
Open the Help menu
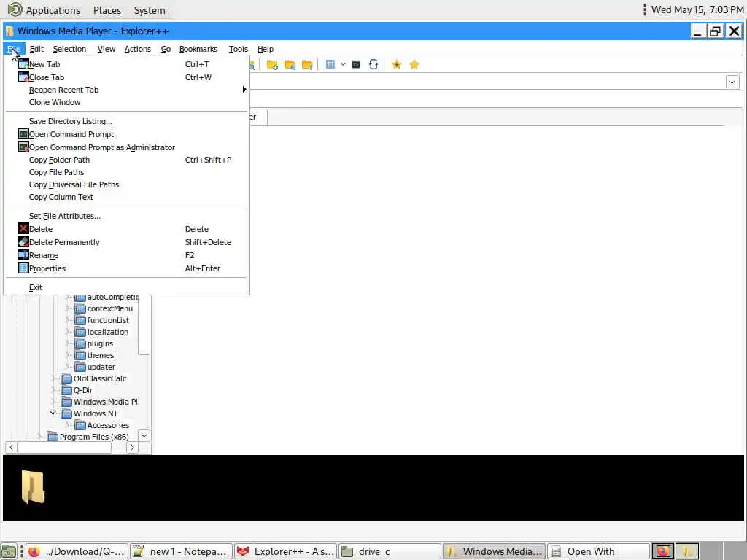tap(266, 49)
